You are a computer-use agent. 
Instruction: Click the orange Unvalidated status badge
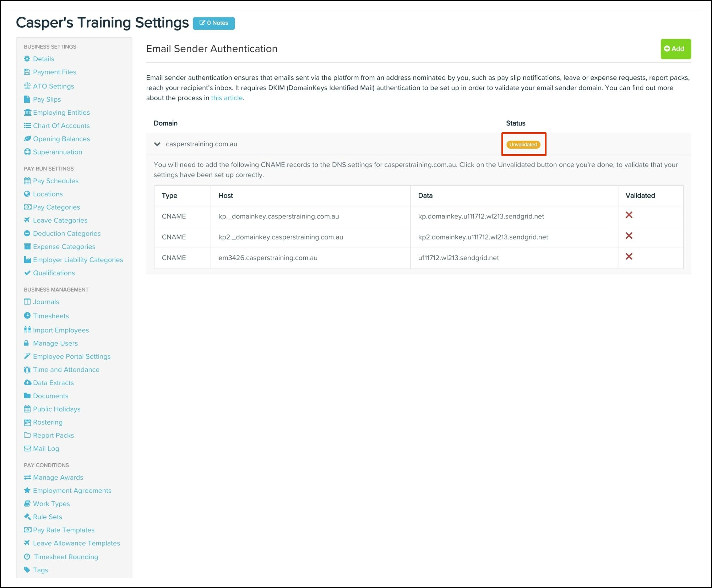pos(523,145)
